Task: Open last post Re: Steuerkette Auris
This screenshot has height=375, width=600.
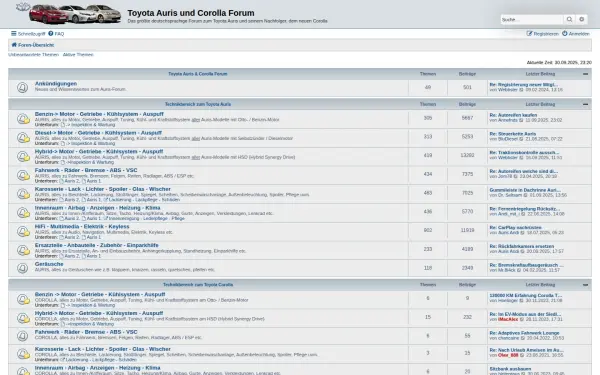Action: coord(513,134)
